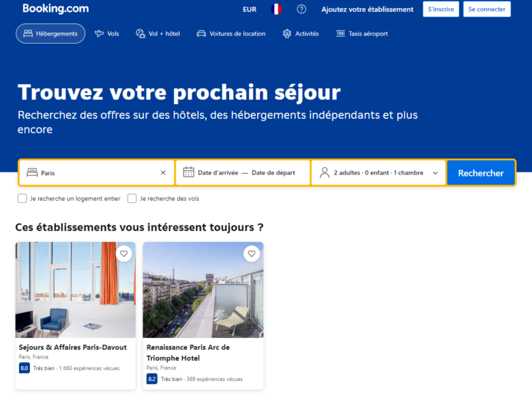Click the destination field containing Paris

click(x=97, y=173)
